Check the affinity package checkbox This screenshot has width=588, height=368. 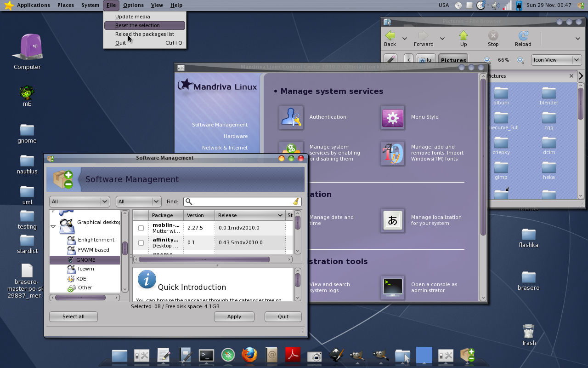pyautogui.click(x=141, y=243)
